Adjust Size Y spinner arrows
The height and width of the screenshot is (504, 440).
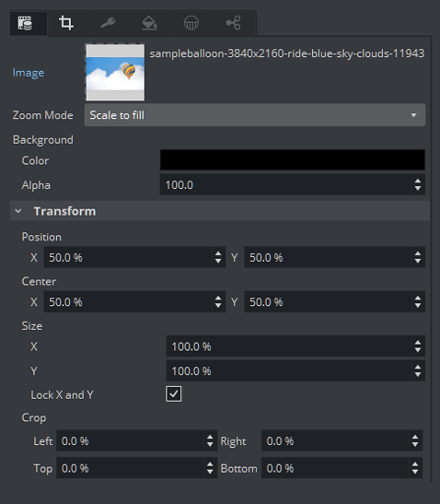tap(418, 371)
